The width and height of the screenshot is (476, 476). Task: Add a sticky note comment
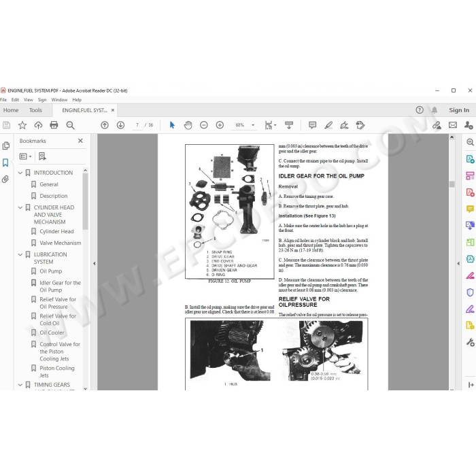[x=312, y=125]
